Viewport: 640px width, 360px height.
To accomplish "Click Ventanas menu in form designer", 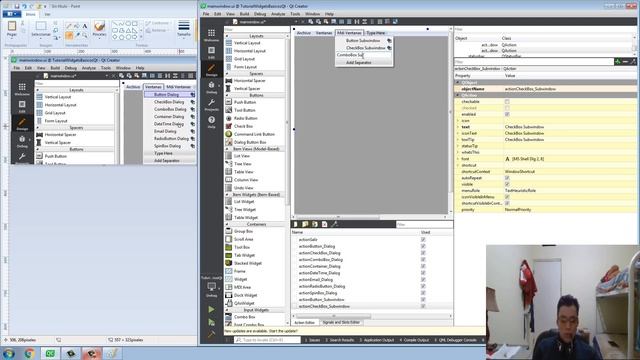I will point(324,33).
